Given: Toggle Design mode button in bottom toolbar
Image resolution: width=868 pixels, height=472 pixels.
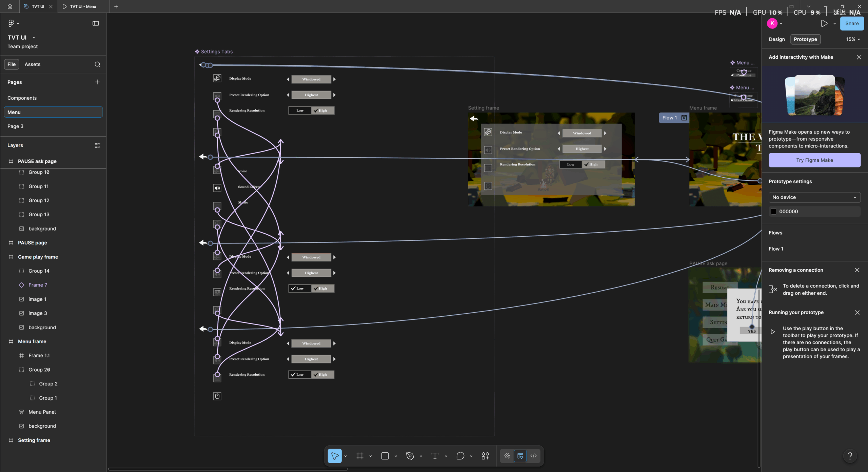Looking at the screenshot, I should [x=520, y=456].
